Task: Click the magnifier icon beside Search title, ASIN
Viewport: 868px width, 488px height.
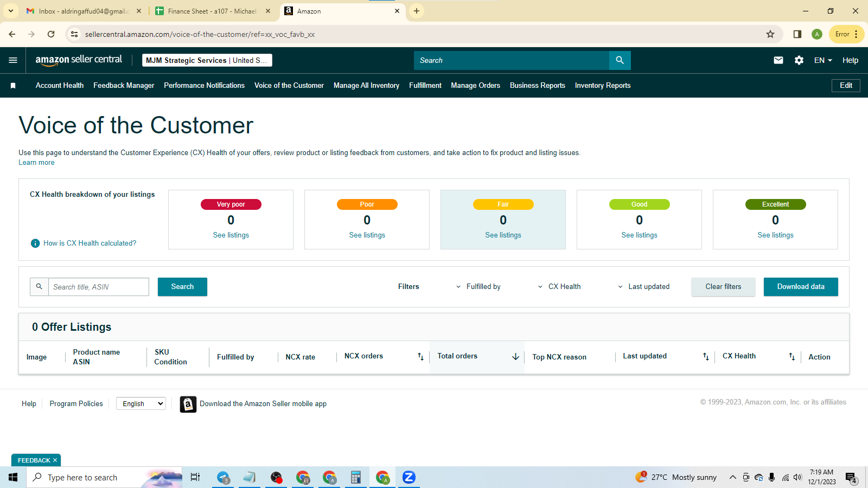Action: tap(39, 287)
